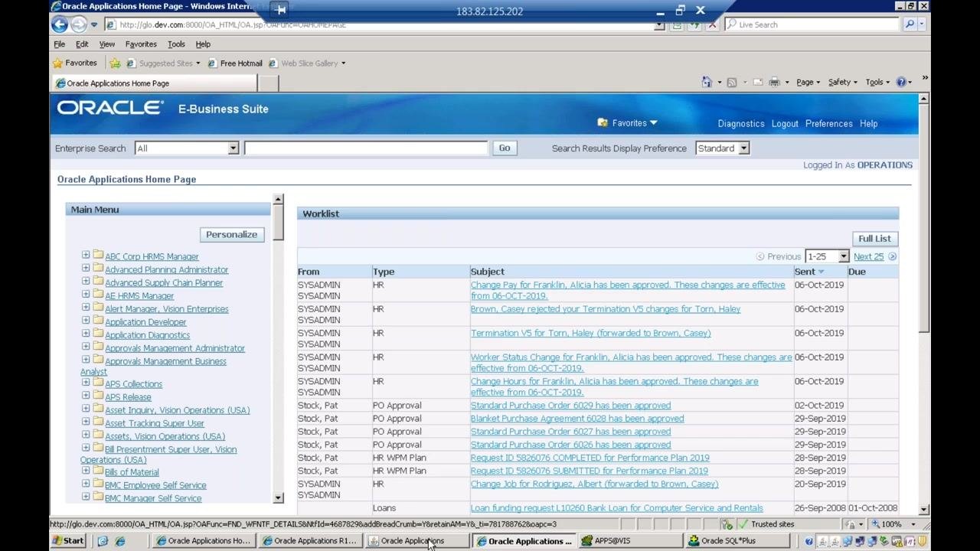Open the Help menu in menu bar
The image size is (980, 551).
[203, 44]
